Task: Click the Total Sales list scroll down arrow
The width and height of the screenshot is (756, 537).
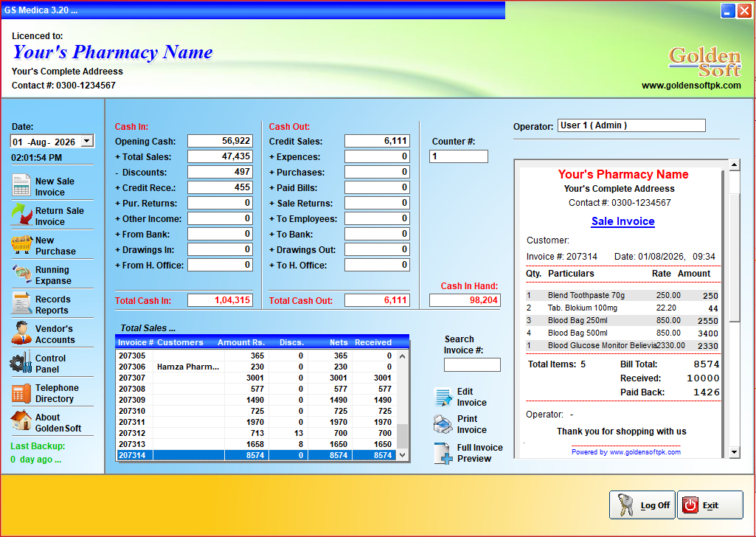Action: pyautogui.click(x=403, y=455)
